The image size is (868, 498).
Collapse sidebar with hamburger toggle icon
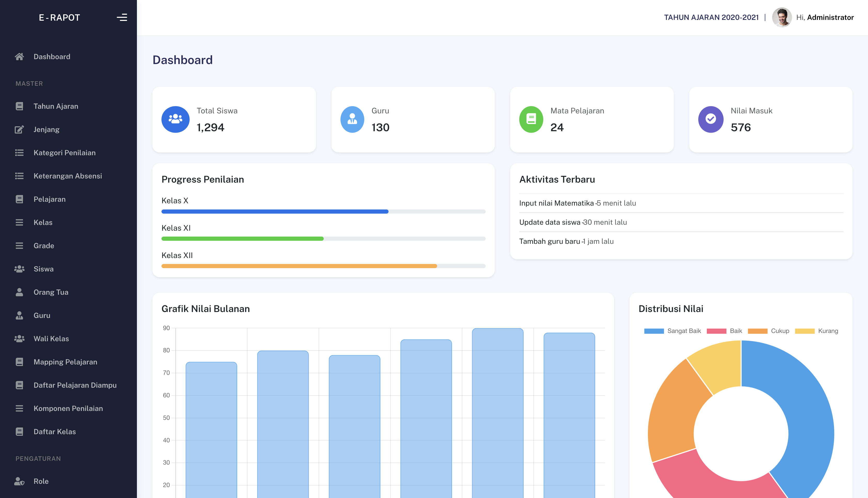(122, 18)
